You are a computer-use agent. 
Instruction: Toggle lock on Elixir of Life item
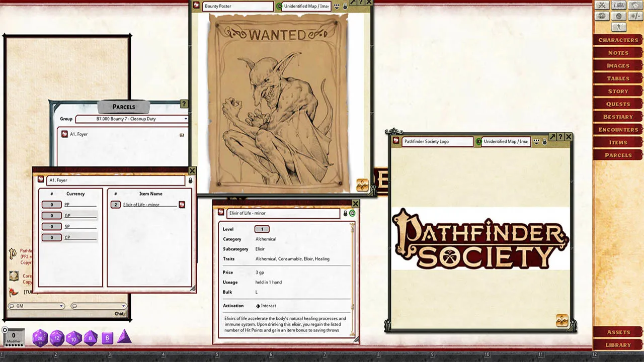(345, 213)
